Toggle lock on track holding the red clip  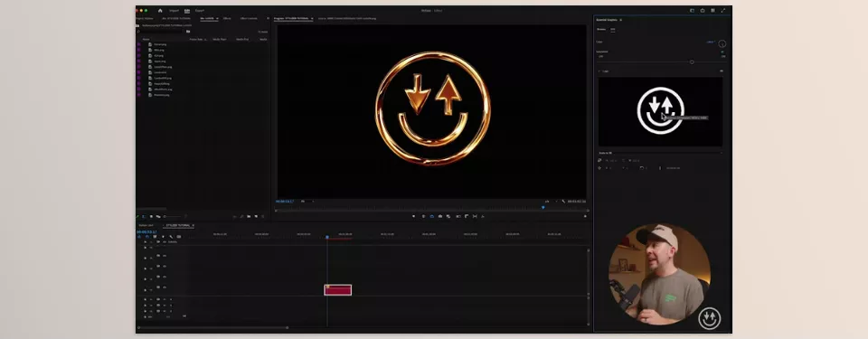[x=146, y=289]
